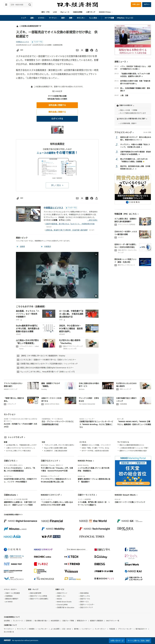Click the magnifier search icon
The width and height of the screenshot is (155, 644).
(30, 4)
